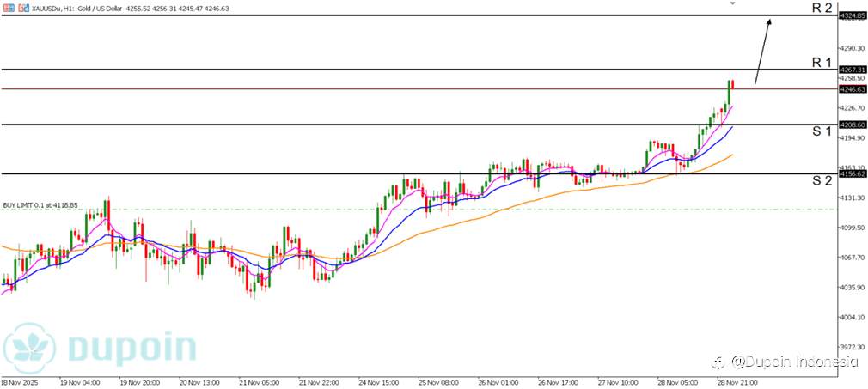Click the 21 Nov 22:00 time label
Viewport: 868px width, 389px height.
[x=319, y=382]
